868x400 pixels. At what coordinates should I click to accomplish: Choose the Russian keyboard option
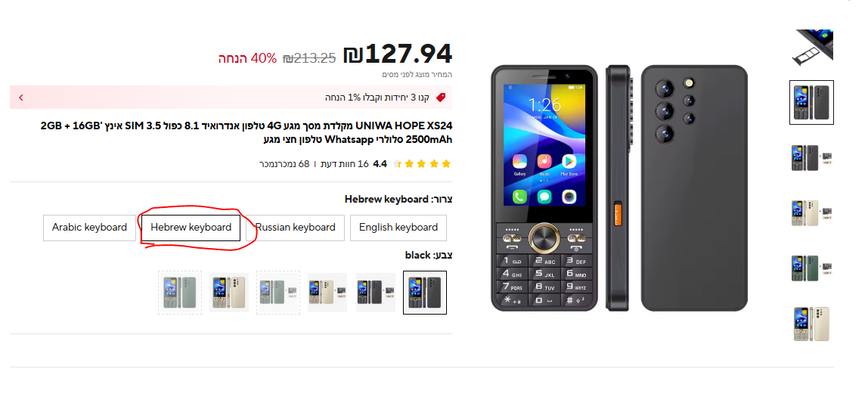(295, 228)
